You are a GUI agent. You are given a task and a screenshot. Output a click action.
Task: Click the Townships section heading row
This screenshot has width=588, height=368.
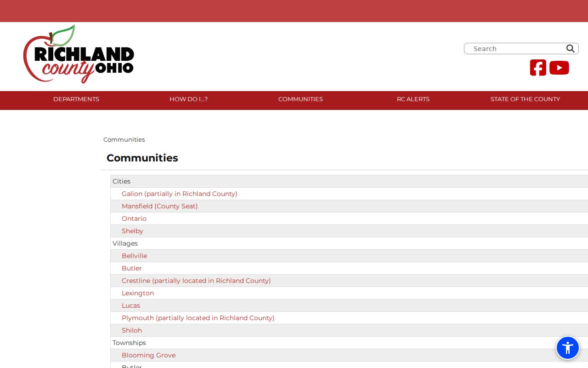tap(349, 343)
